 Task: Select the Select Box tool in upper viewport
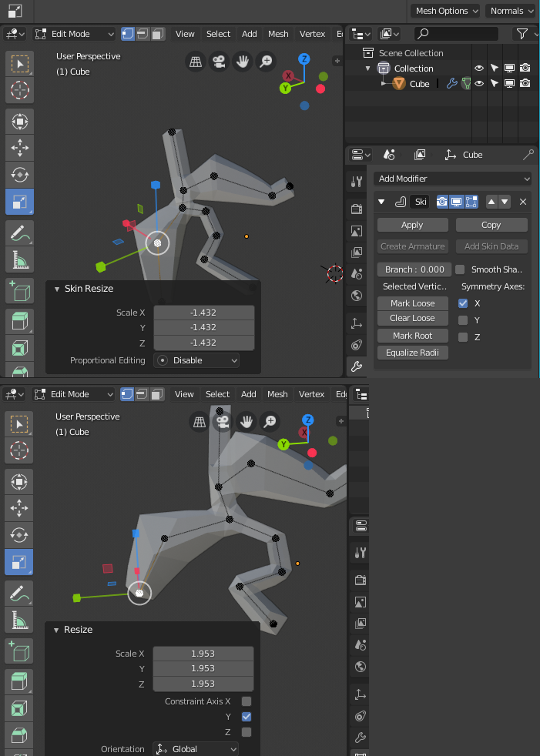click(20, 64)
